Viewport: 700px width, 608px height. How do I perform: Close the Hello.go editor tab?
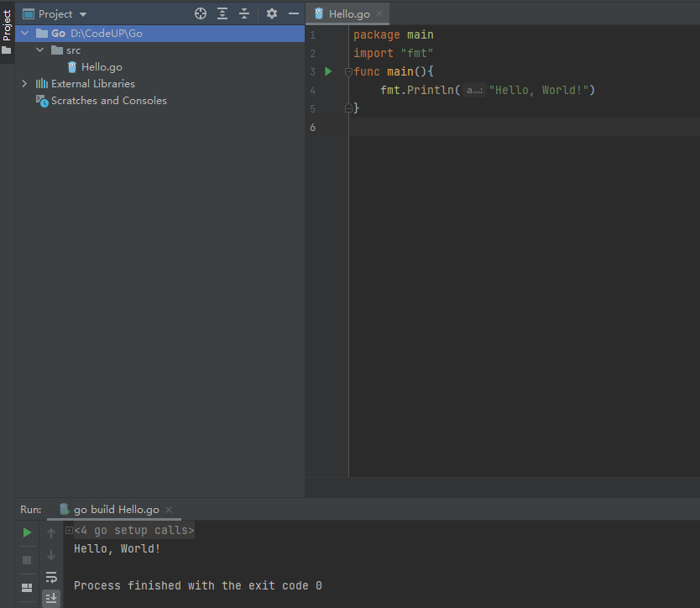(379, 14)
